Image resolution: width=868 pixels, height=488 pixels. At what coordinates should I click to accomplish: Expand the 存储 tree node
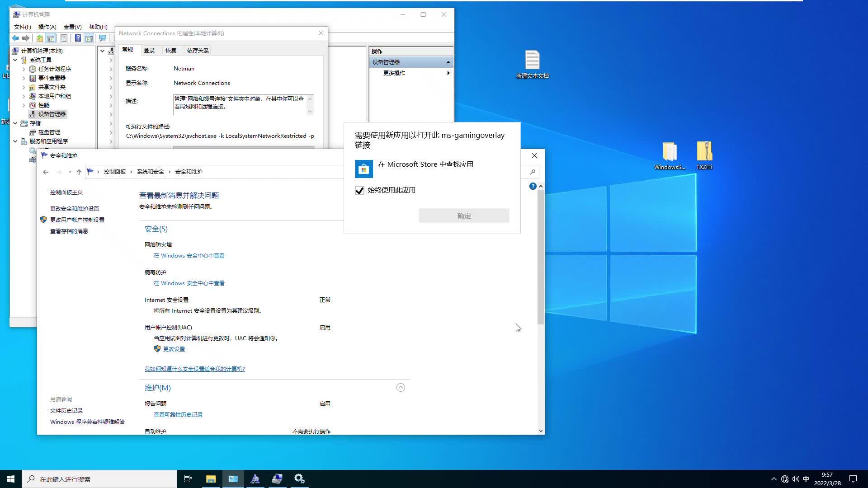15,123
